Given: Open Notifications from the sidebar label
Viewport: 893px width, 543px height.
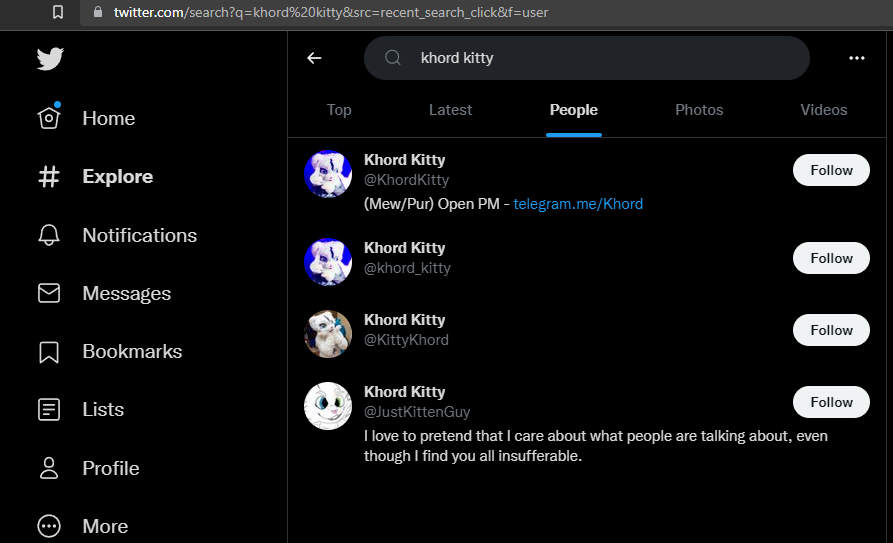Looking at the screenshot, I should click(140, 235).
